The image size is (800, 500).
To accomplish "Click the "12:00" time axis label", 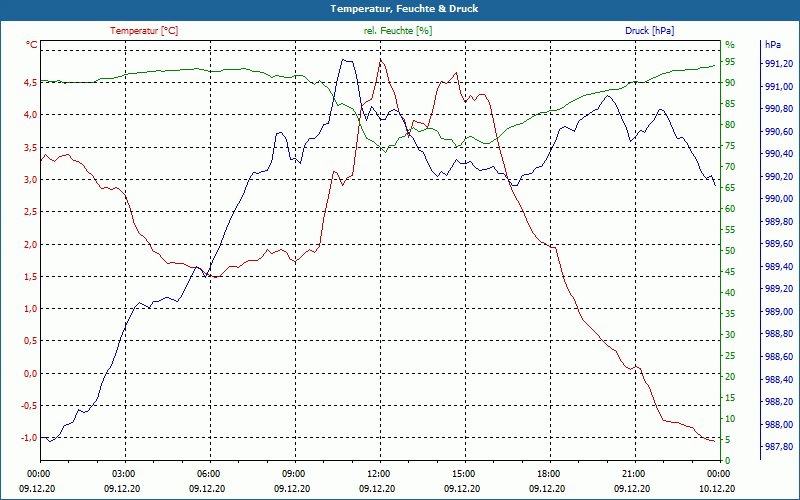I will tap(378, 473).
